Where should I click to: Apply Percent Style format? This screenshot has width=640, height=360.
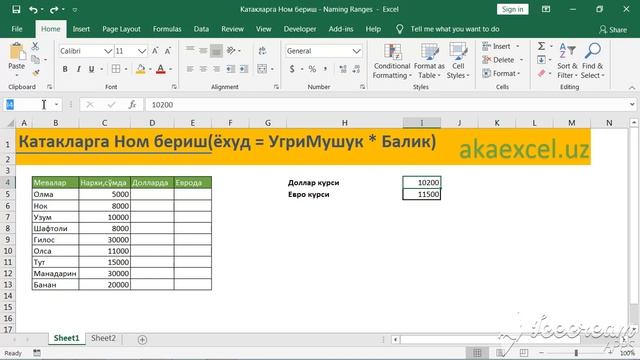coord(312,69)
